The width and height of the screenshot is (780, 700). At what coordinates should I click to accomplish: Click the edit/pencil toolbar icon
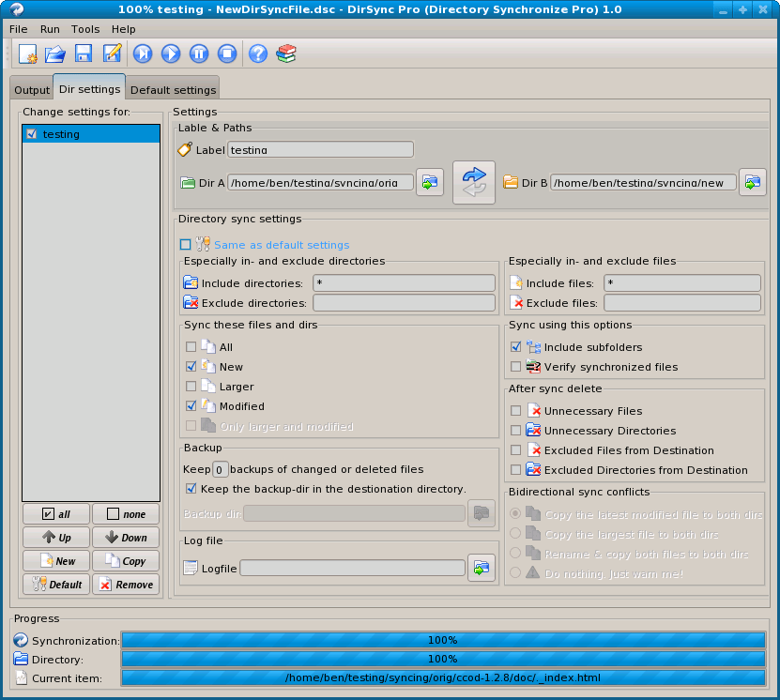coord(112,53)
